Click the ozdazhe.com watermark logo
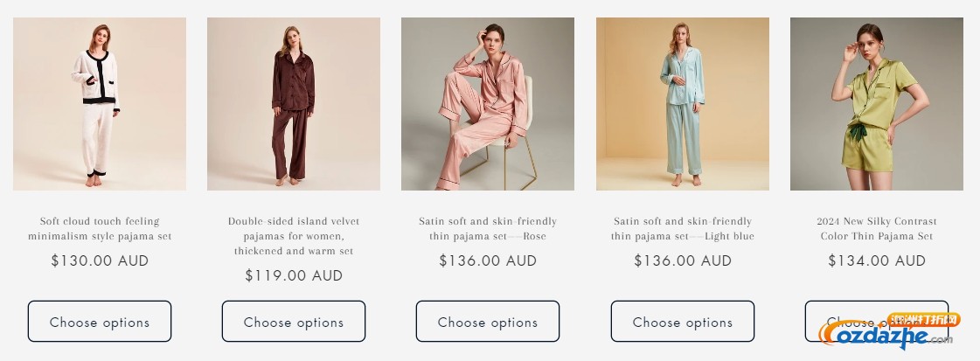This screenshot has width=980, height=361. point(888,331)
